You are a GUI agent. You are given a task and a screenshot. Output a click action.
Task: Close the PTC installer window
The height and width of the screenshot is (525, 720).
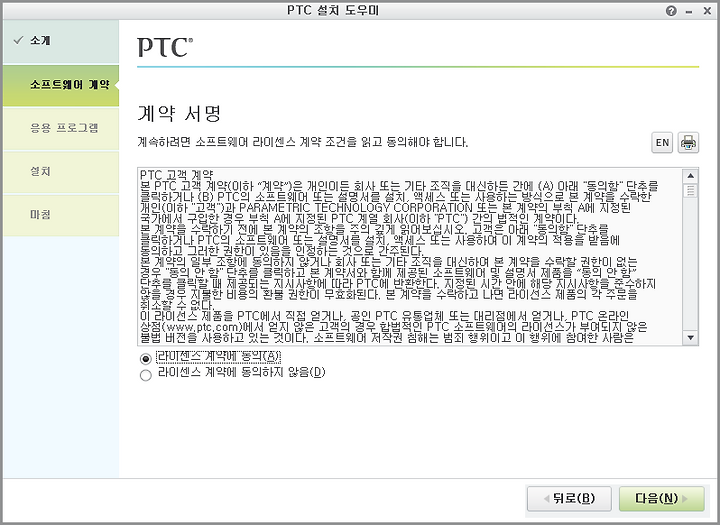coord(707,11)
